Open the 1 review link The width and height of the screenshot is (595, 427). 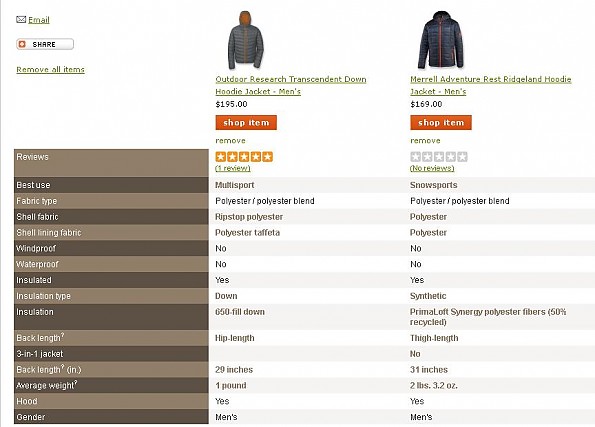(x=233, y=168)
